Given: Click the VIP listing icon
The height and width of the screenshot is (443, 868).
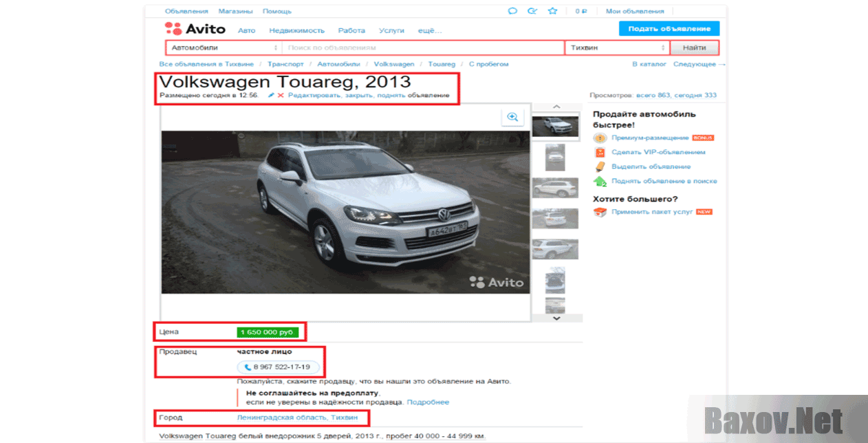Looking at the screenshot, I should point(600,153).
